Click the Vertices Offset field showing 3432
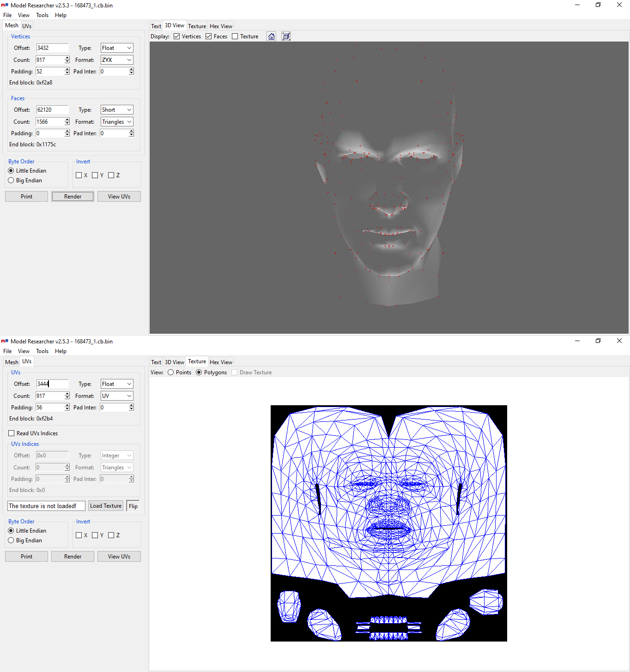The height and width of the screenshot is (672, 630). click(x=52, y=48)
